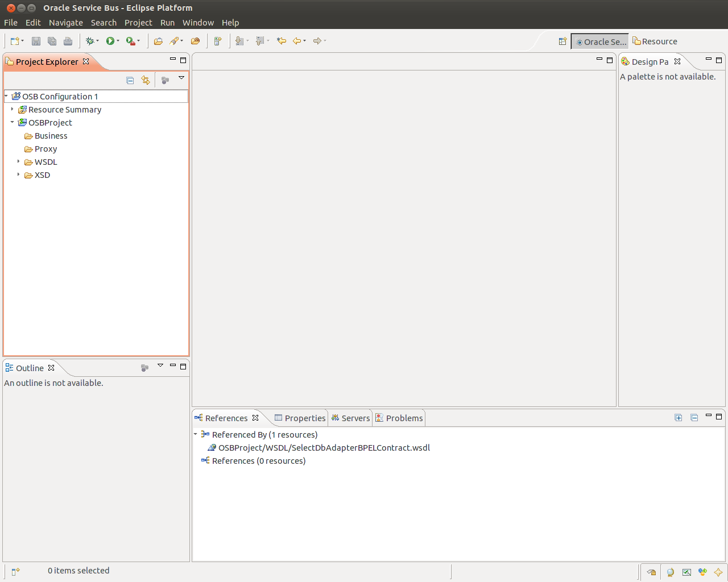
Task: Run using the green play icon
Action: click(x=110, y=41)
